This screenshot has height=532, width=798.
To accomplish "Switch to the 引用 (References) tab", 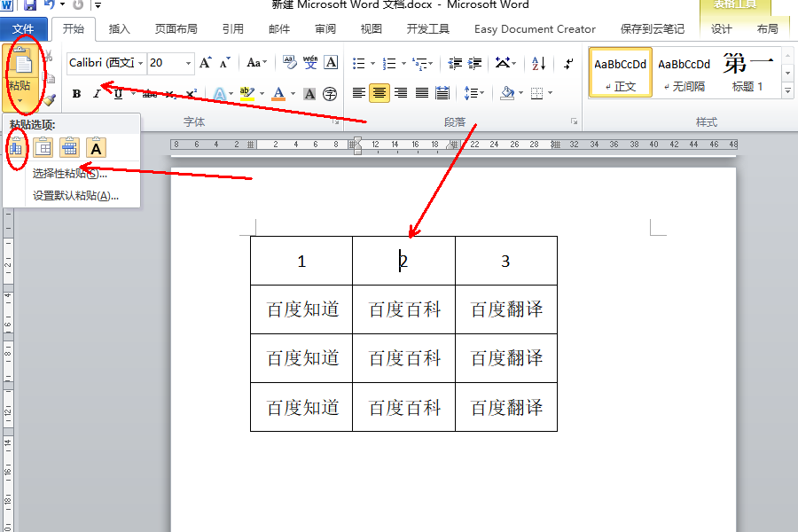I will coord(233,29).
